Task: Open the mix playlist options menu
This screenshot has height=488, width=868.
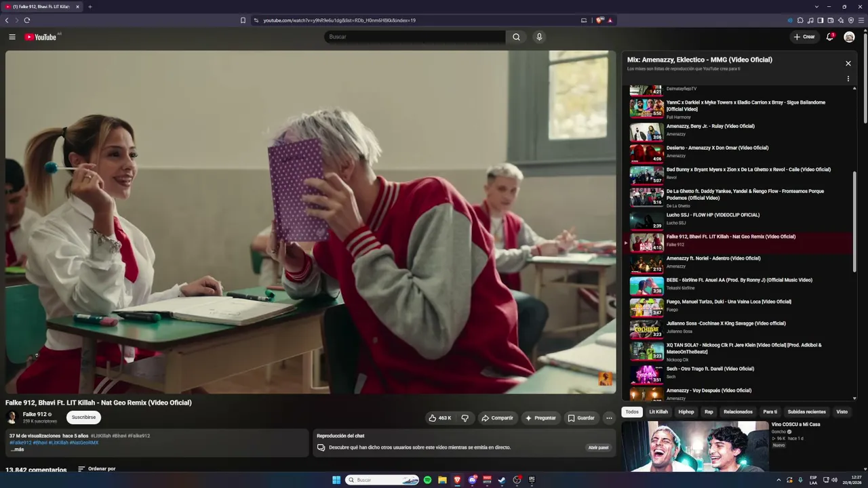Action: 848,79
